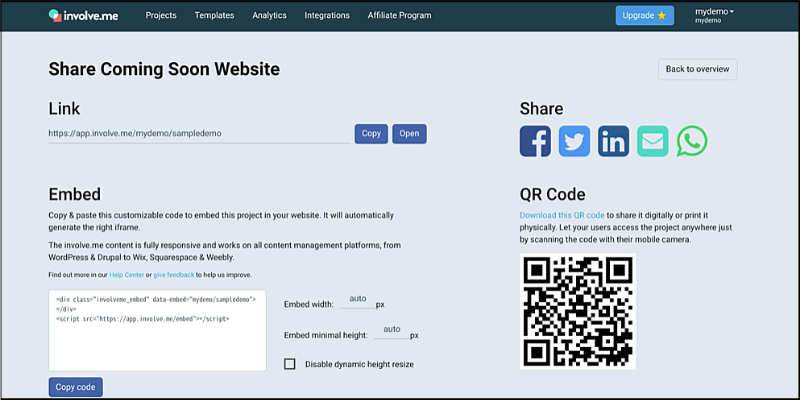Click Back to overview

point(697,69)
